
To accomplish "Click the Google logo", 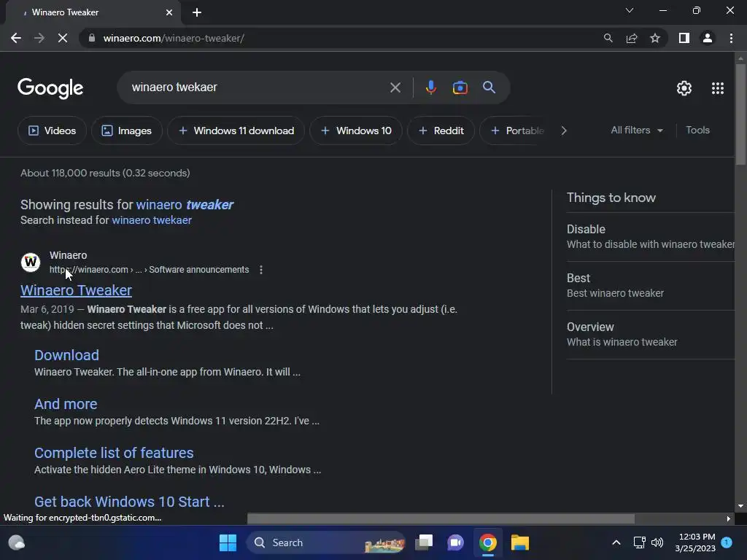I will coord(50,88).
